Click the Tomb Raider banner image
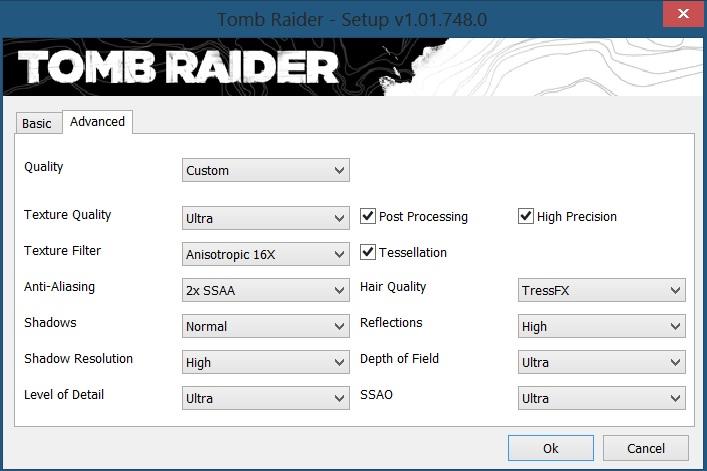 (x=353, y=67)
